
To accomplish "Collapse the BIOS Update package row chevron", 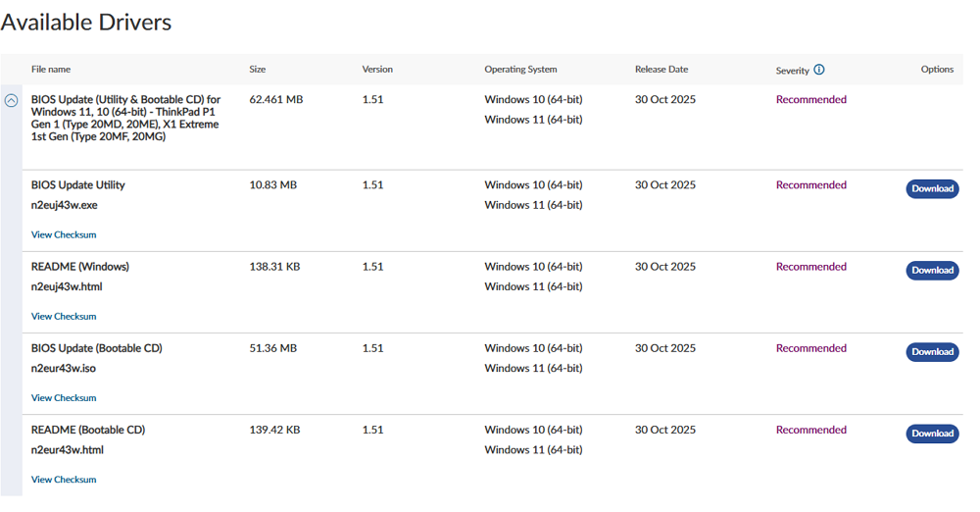I will [x=12, y=100].
